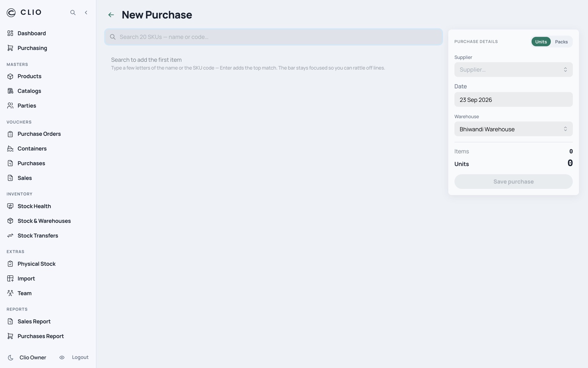Viewport: 588px width, 368px height.
Task: Click the Clio Owner user name
Action: [33, 358]
